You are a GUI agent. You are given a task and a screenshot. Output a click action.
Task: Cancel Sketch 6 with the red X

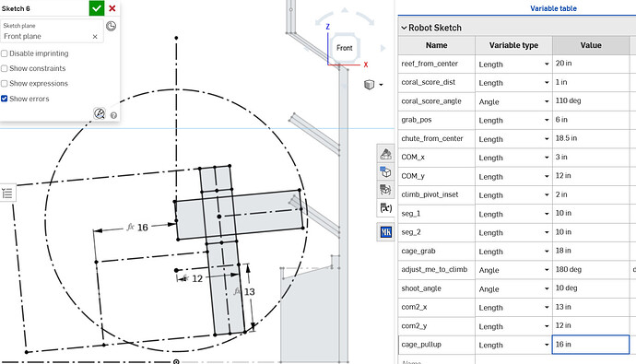point(112,8)
